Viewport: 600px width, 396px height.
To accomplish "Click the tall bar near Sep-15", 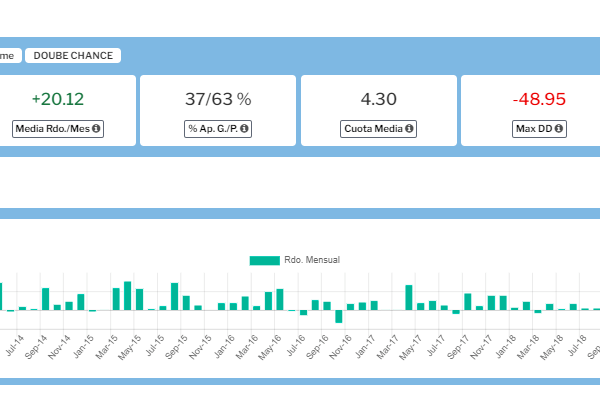I will point(174,297).
